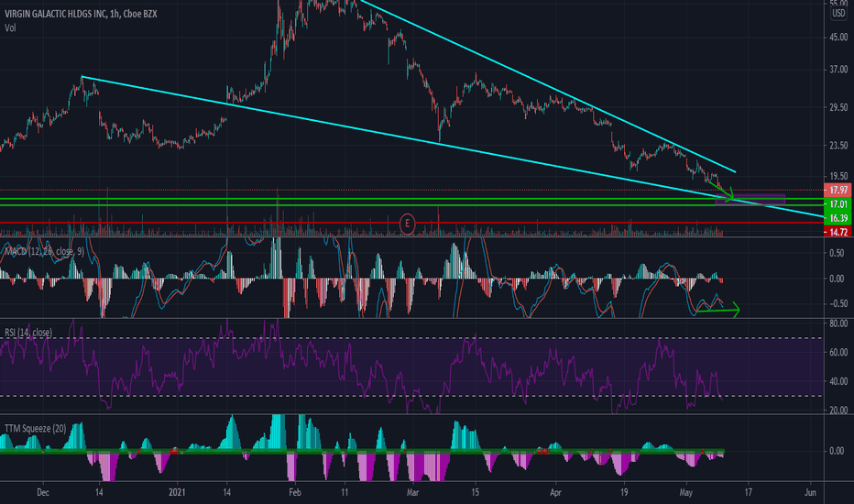854x504 pixels.
Task: Click the RSI 20.00 scale value
Action: [x=838, y=411]
